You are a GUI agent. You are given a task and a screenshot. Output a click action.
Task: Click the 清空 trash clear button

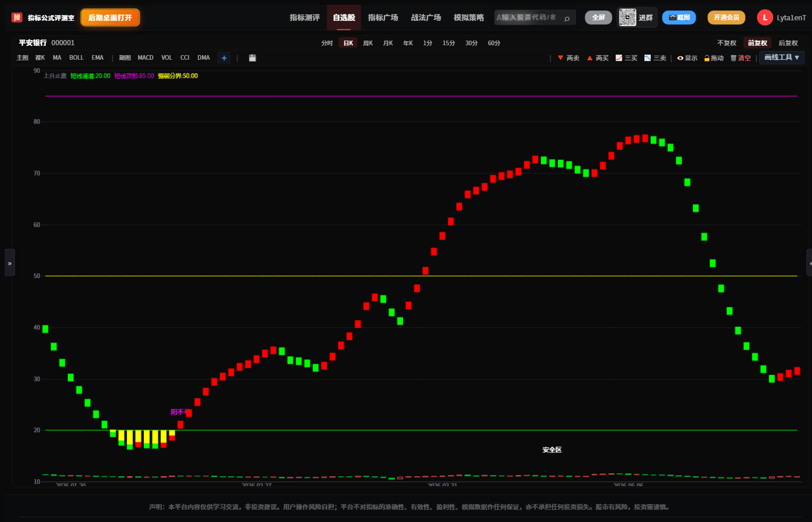coord(741,58)
